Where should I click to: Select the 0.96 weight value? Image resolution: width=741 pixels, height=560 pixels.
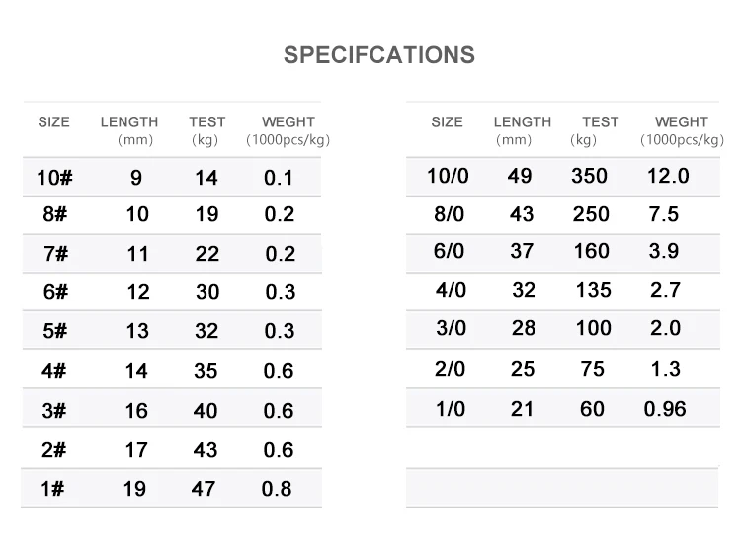tap(665, 409)
